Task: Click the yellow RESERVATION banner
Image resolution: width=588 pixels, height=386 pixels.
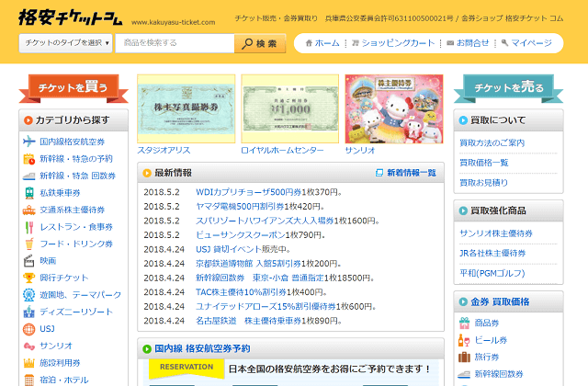Action: click(x=187, y=368)
